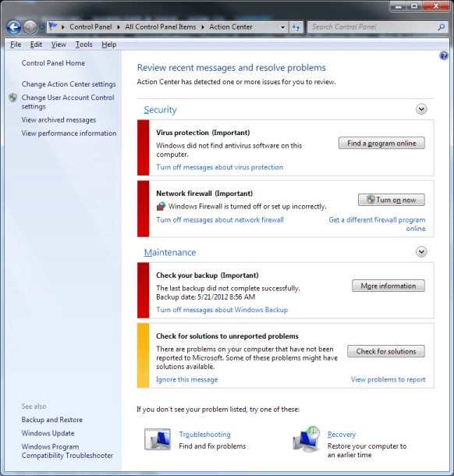Click the Recovery computer clock icon
454x476 pixels.
(307, 439)
